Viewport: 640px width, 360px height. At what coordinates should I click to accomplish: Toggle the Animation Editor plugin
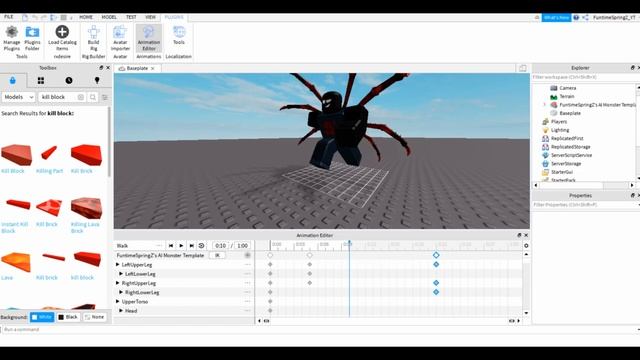(x=149, y=38)
